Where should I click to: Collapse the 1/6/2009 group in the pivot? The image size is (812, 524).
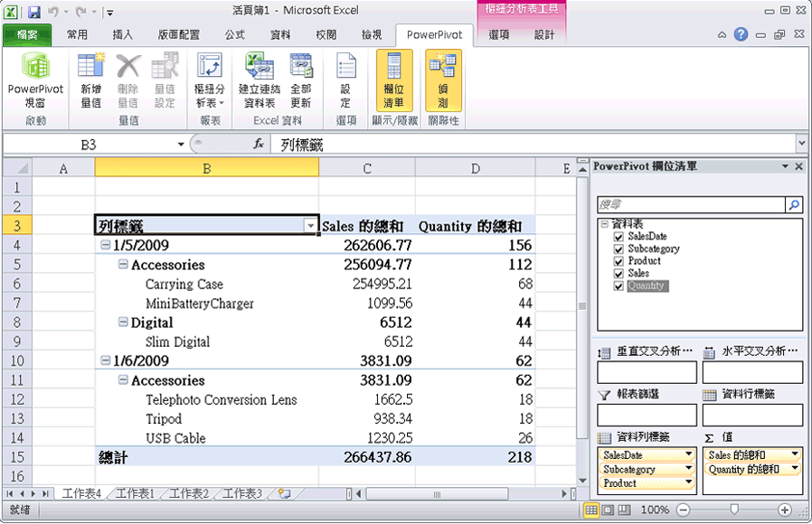105,360
